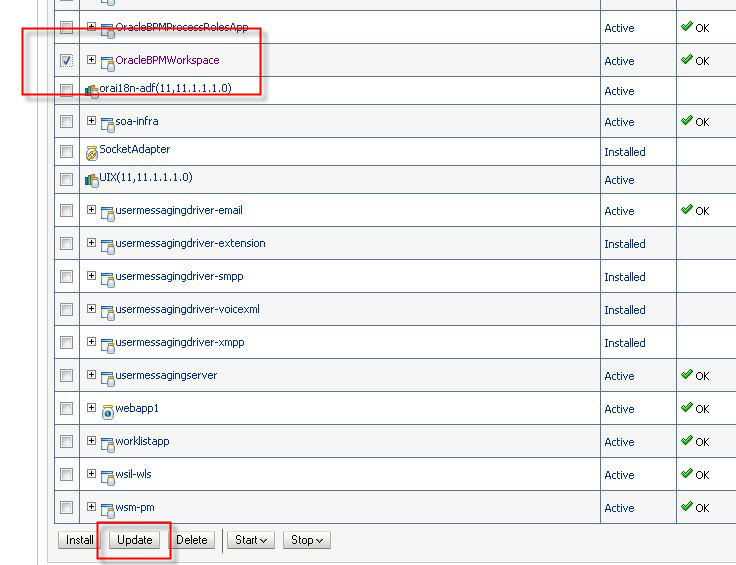
Task: Open the webapp1 deployment link
Action: (x=137, y=408)
